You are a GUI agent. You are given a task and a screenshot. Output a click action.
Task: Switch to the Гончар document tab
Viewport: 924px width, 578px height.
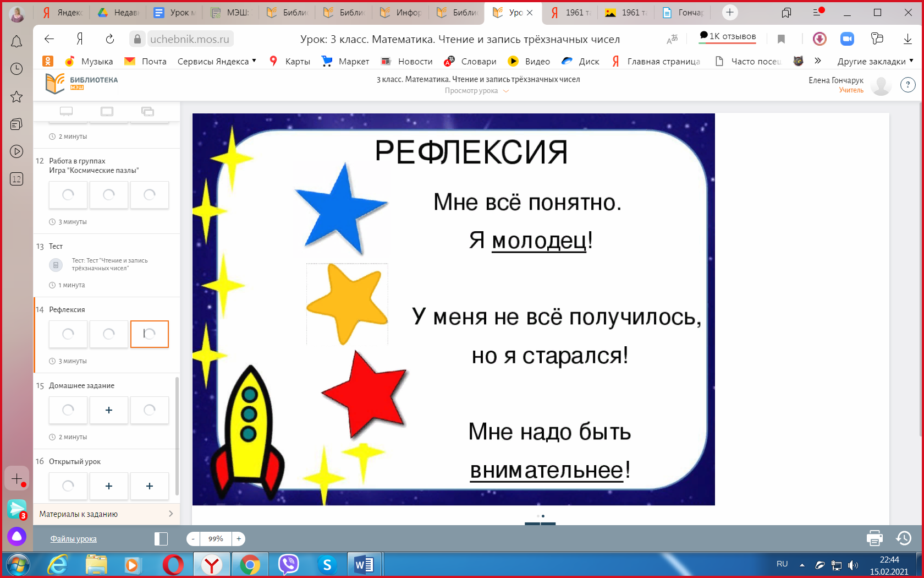coord(682,12)
